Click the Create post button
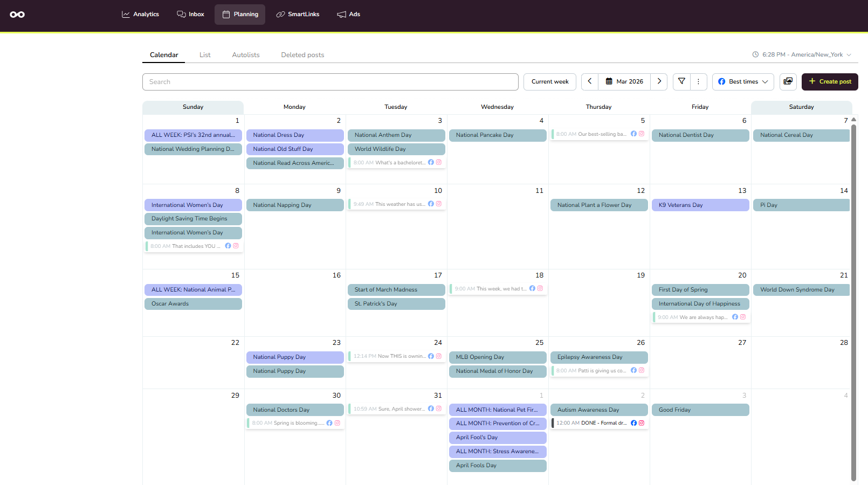This screenshot has height=485, width=868. click(830, 81)
